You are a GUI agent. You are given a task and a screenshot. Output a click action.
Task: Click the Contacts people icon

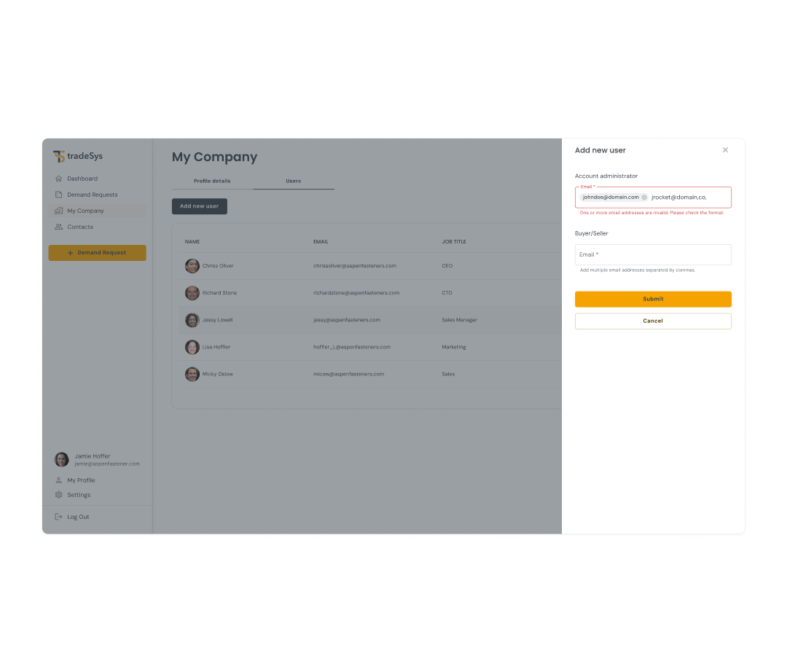(59, 227)
